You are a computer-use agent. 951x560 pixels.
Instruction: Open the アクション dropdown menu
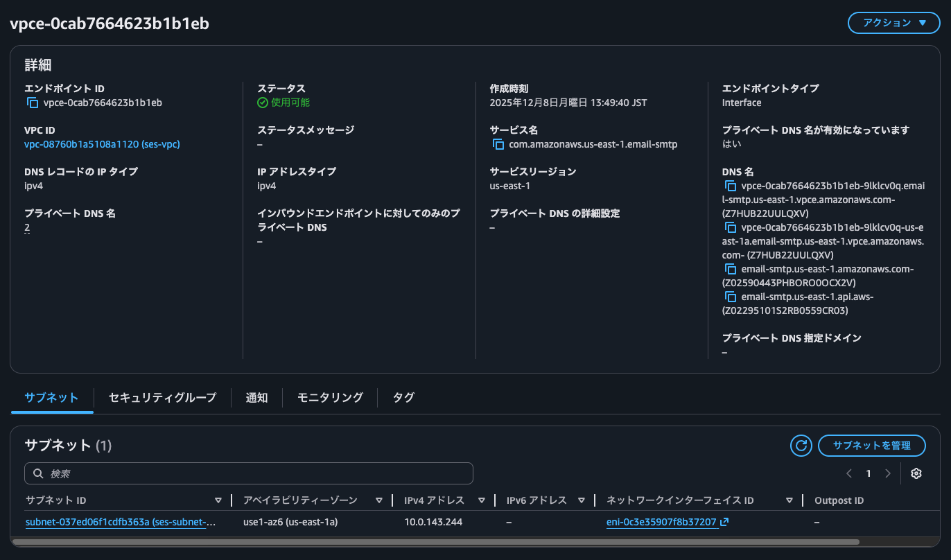pos(893,22)
